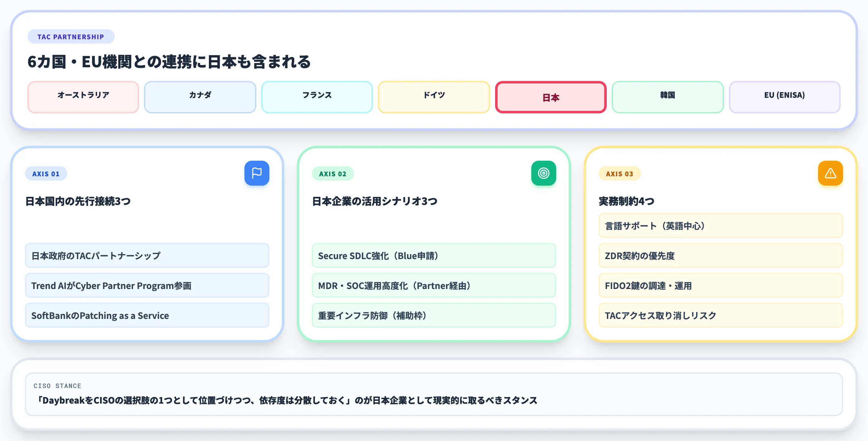Click the green target icon in AXIS 02
Viewport: 868px width, 441px height.
[x=543, y=173]
